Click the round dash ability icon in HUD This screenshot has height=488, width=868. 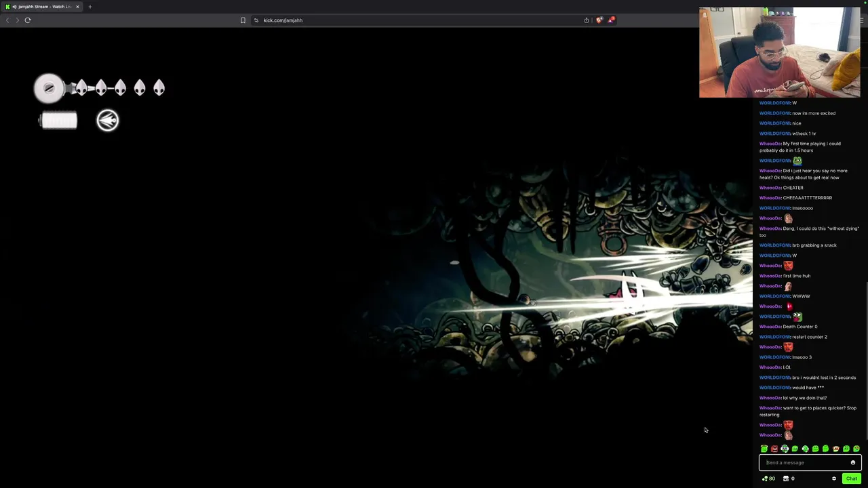point(108,121)
